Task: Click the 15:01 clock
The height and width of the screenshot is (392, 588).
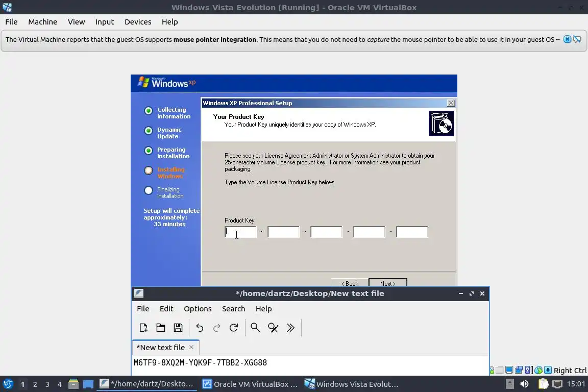Action: pyautogui.click(x=576, y=384)
